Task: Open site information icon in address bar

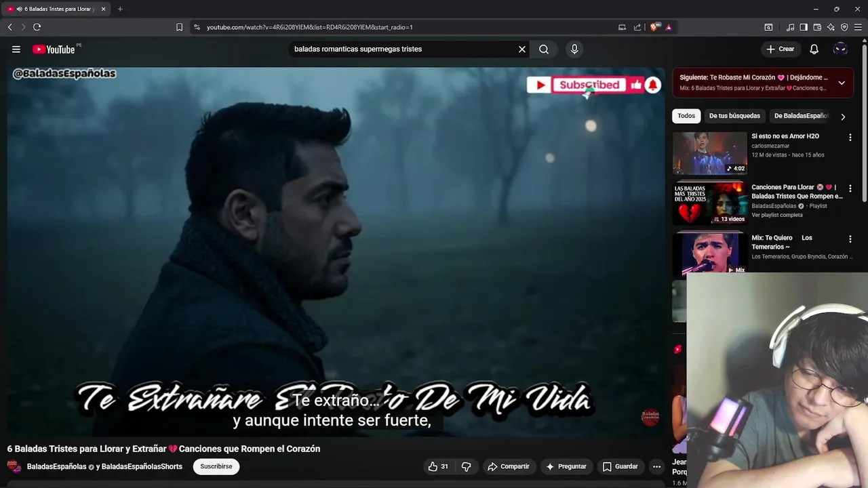Action: click(197, 27)
